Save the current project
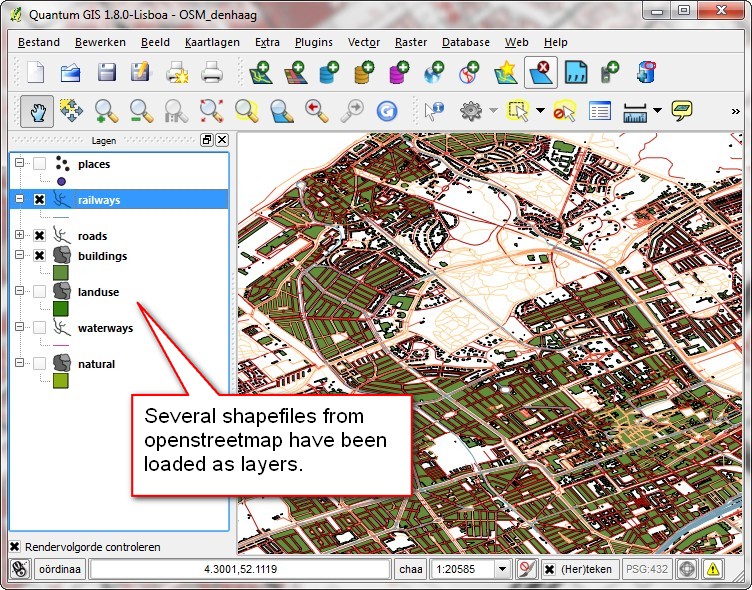Image resolution: width=752 pixels, height=590 pixels. click(106, 73)
